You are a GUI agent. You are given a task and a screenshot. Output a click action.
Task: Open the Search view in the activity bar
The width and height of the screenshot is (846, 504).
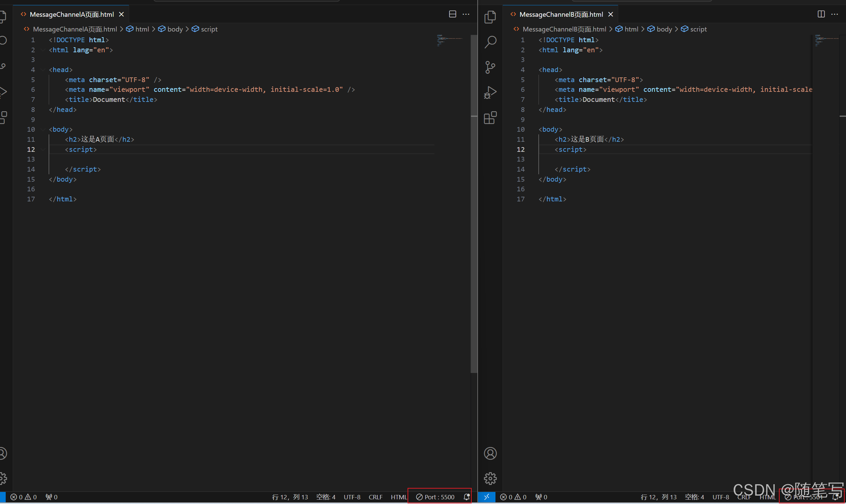tap(490, 42)
